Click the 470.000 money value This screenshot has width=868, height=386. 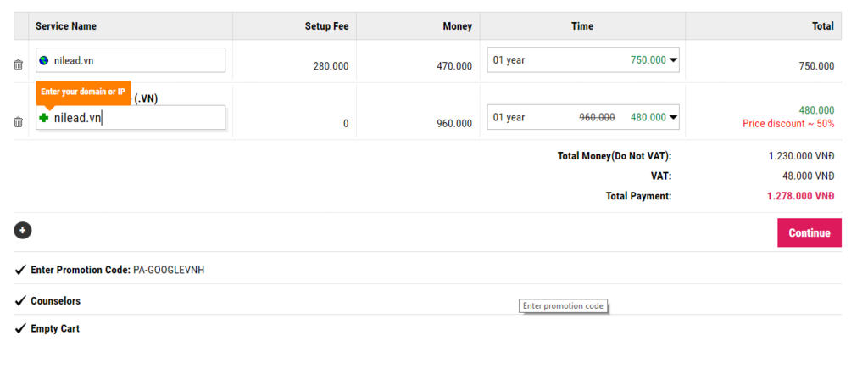(454, 66)
